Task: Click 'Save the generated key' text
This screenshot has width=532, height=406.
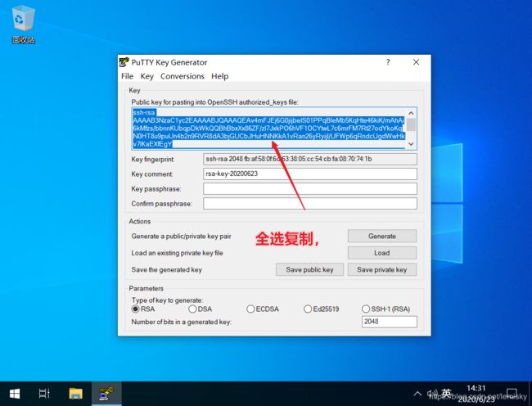Action: click(167, 270)
